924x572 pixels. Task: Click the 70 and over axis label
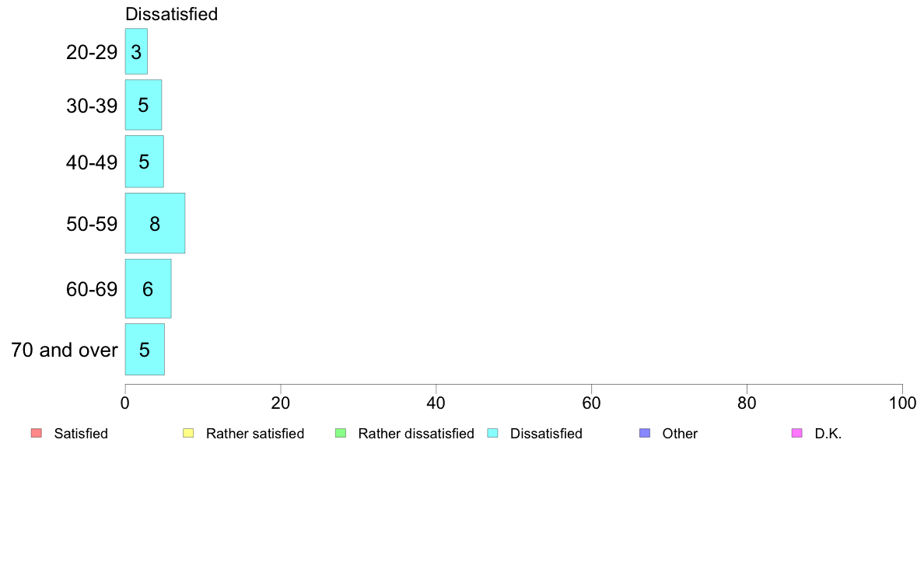coord(65,350)
